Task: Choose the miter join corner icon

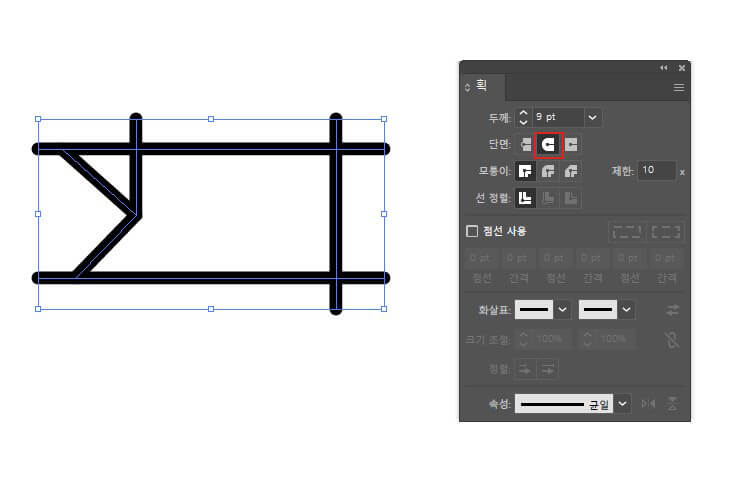Action: [525, 171]
